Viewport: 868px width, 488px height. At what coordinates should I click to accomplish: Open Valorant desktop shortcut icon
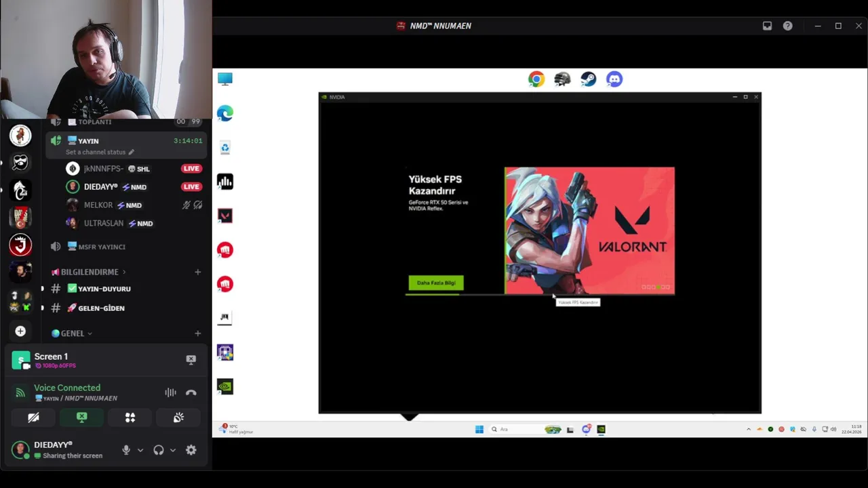tap(225, 216)
